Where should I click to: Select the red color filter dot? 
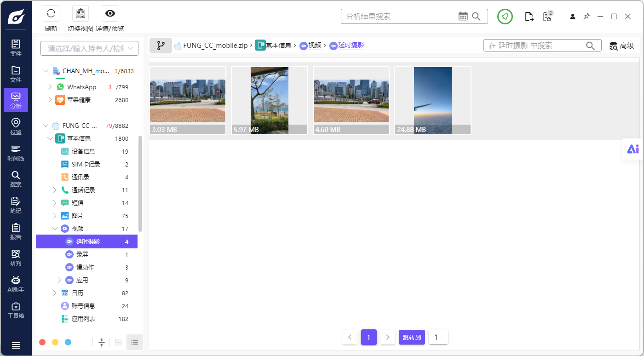point(42,342)
